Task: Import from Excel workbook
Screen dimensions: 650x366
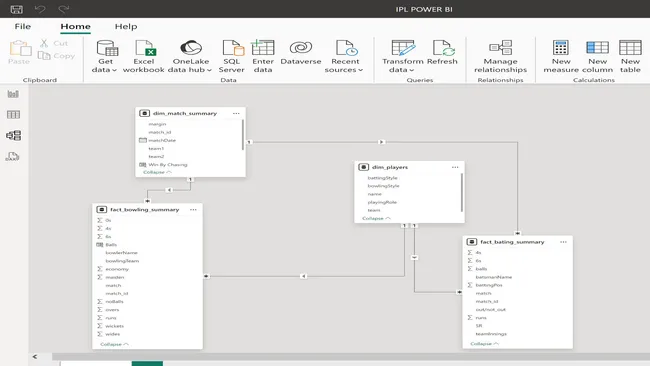Action: pos(144,57)
